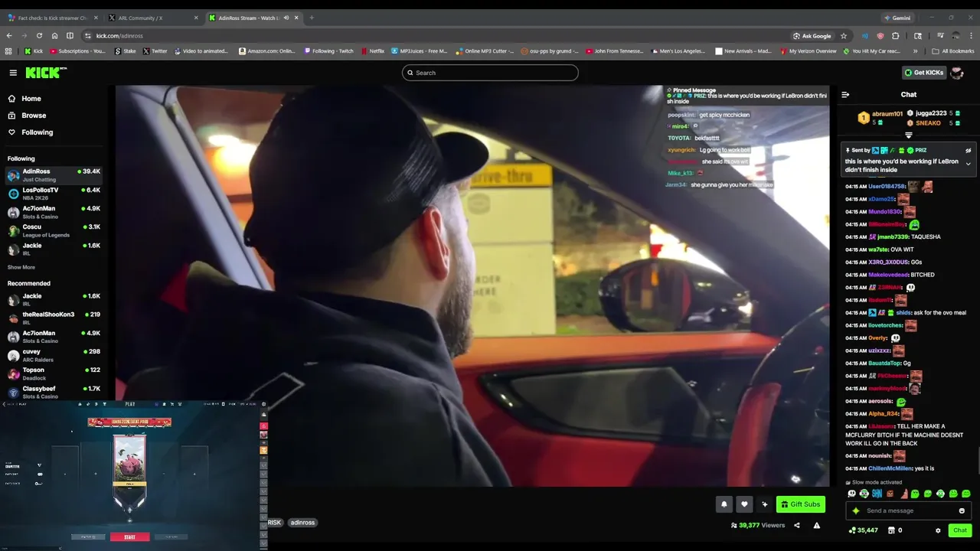Open the emote picker in chat
Screen dimensions: 980x551
tap(962, 511)
